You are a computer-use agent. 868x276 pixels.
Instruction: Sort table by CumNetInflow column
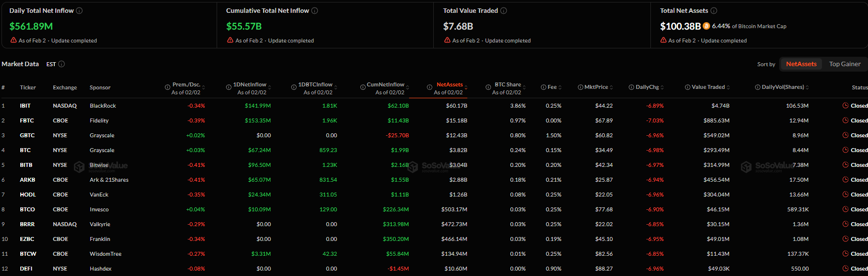[x=385, y=85]
